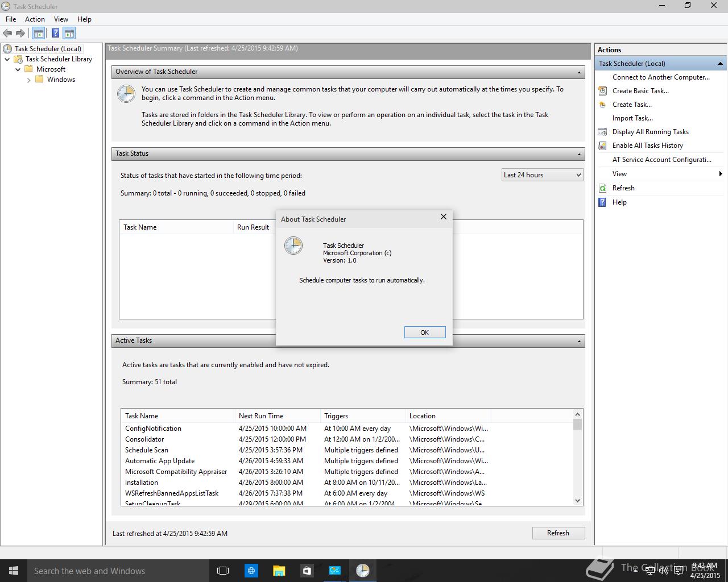The image size is (728, 582).
Task: Toggle the Show/Hide Console Tree toolbar icon
Action: pos(39,34)
